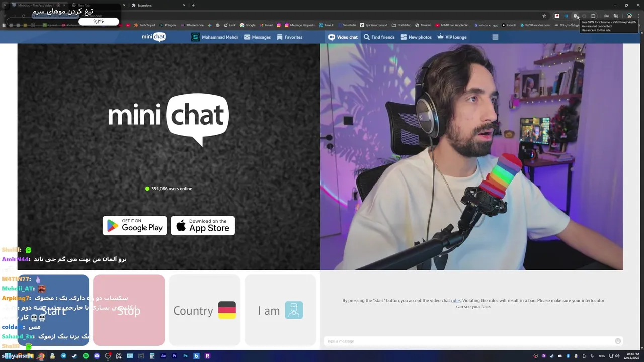Click the minichat logo in header
Viewport: 644px width, 362px height.
click(x=153, y=37)
